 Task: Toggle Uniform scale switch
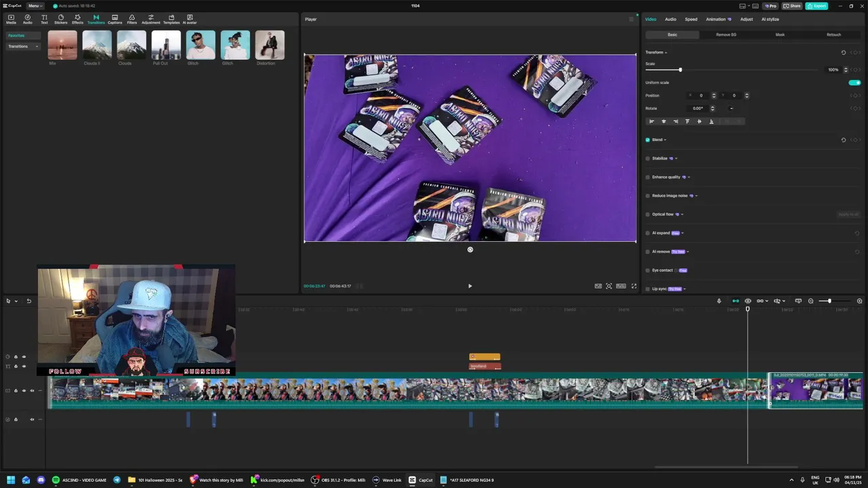pos(854,83)
